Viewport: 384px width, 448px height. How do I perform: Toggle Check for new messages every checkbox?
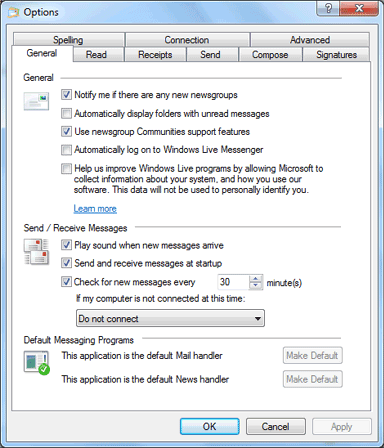66,282
